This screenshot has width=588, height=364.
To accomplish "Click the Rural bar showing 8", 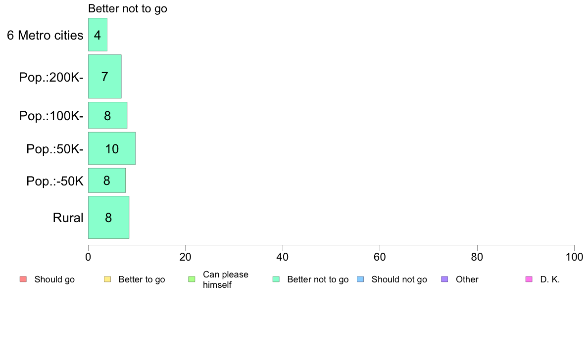I will pos(109,217).
